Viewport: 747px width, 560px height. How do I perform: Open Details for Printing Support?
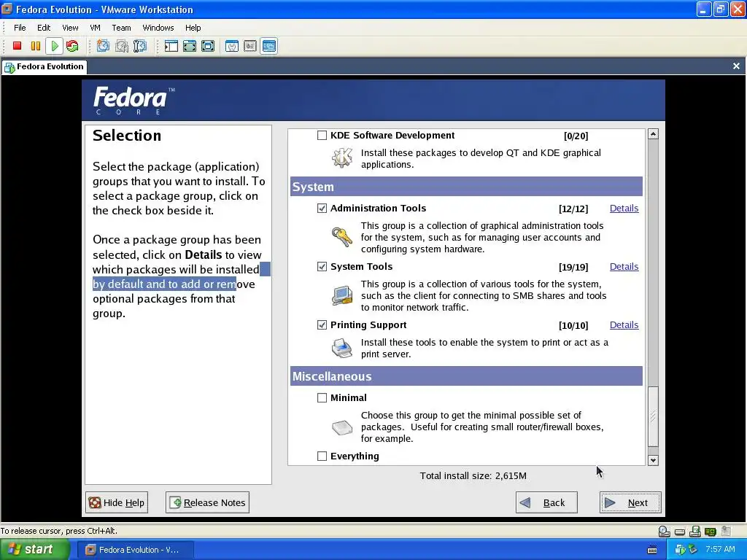624,324
